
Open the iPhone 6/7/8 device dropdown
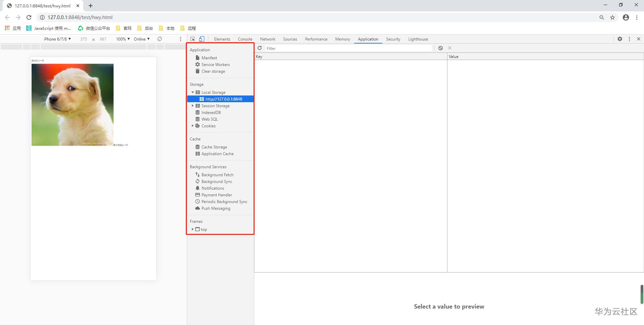[x=57, y=39]
